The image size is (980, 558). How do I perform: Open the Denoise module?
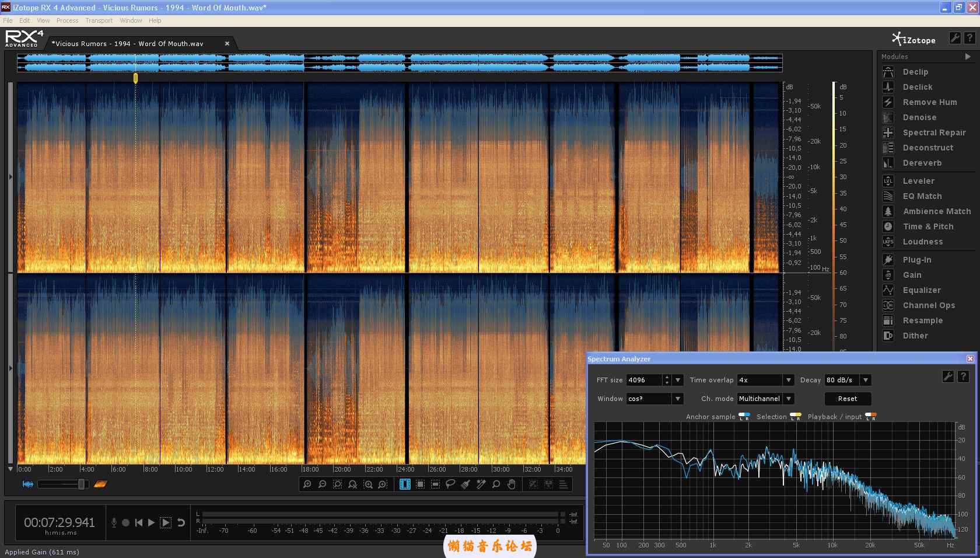pyautogui.click(x=919, y=117)
